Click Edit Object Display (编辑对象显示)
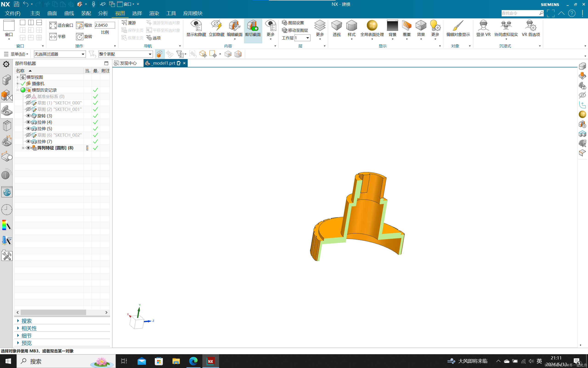 [458, 28]
